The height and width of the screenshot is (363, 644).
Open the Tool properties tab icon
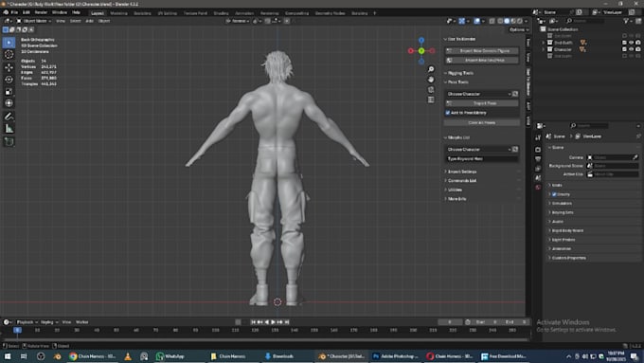(538, 137)
